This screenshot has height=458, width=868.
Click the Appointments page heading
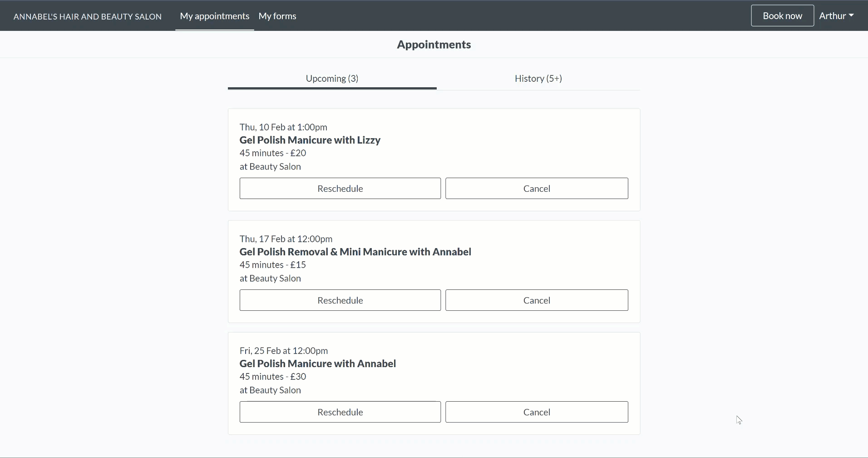coord(434,45)
